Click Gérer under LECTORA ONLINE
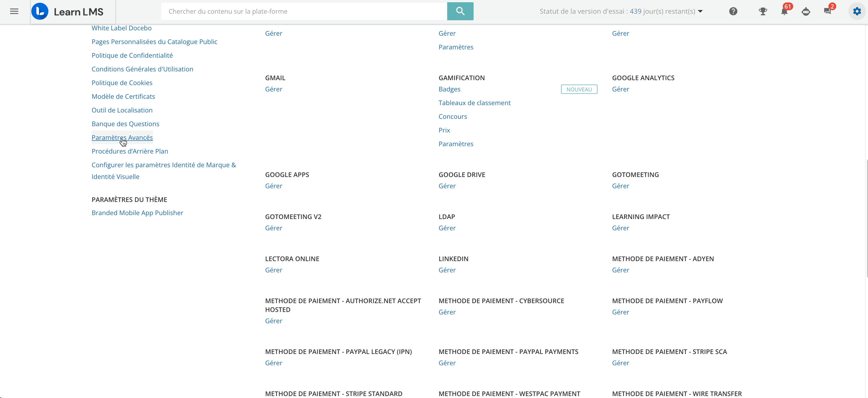Viewport: 868px width, 398px height. [x=274, y=270]
